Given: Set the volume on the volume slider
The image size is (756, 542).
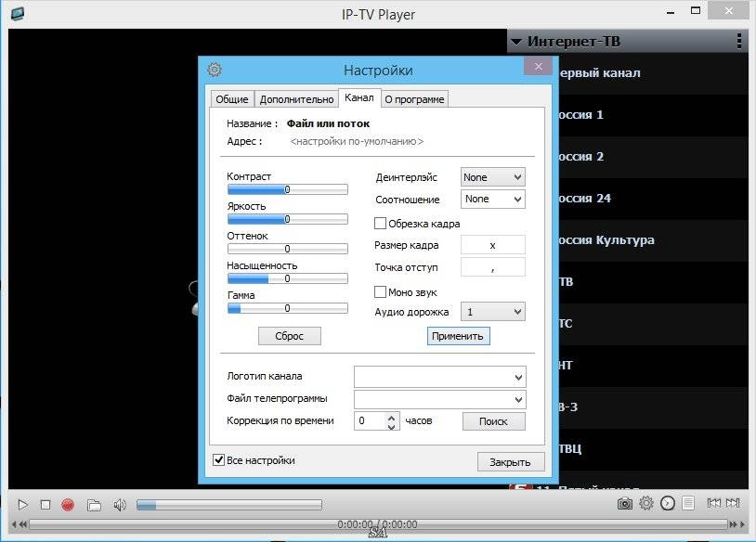Looking at the screenshot, I should click(x=229, y=505).
